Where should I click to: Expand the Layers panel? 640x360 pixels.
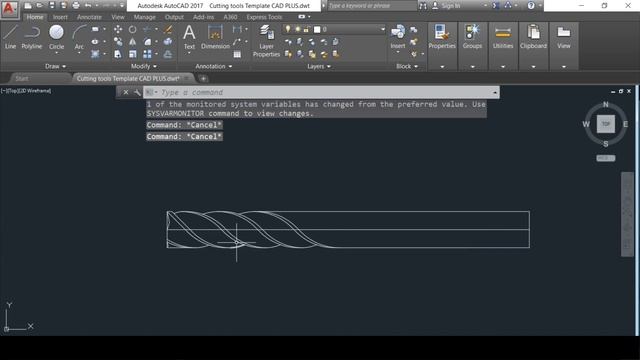[x=319, y=66]
